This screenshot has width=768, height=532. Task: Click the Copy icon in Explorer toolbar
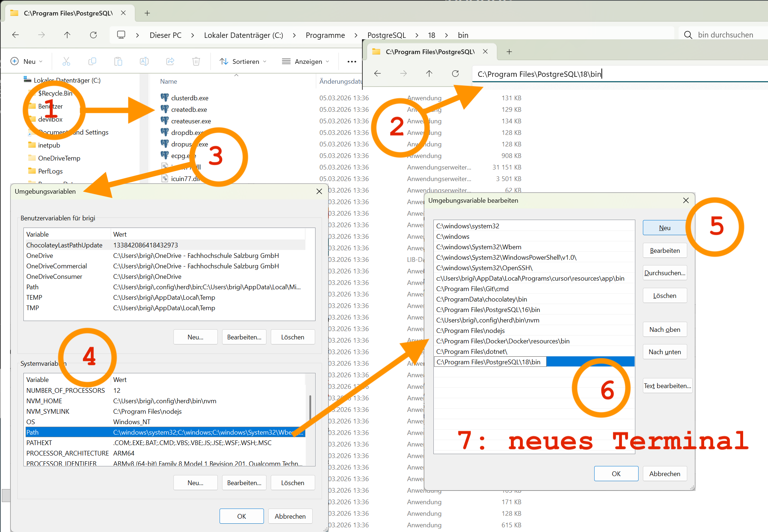point(92,61)
